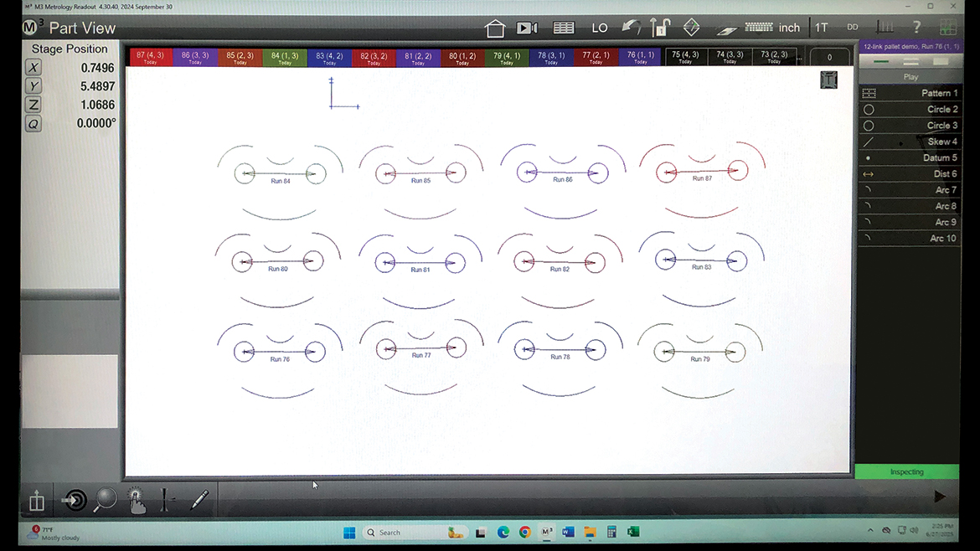Select Skew 4 in feature list
This screenshot has width=980, height=551.
point(910,142)
